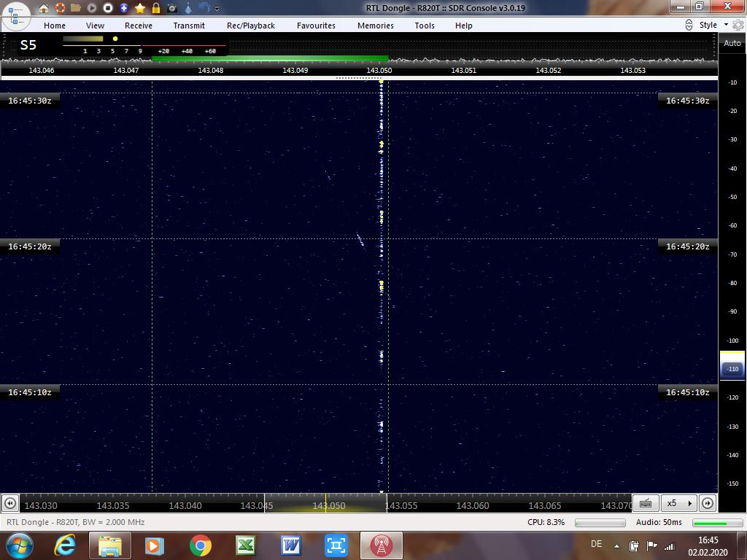Click the Home house icon in quick access toolbar
The height and width of the screenshot is (560, 747).
pyautogui.click(x=43, y=8)
